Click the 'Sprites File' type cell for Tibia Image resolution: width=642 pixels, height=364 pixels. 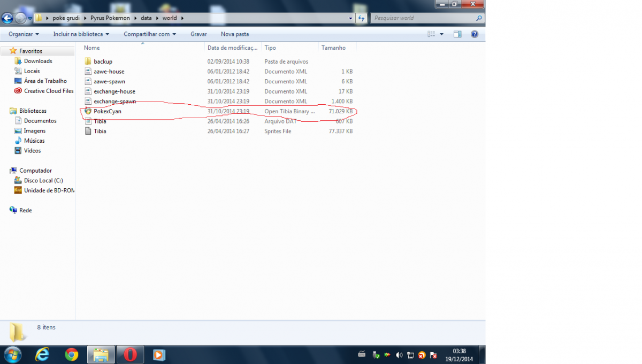[x=278, y=131]
